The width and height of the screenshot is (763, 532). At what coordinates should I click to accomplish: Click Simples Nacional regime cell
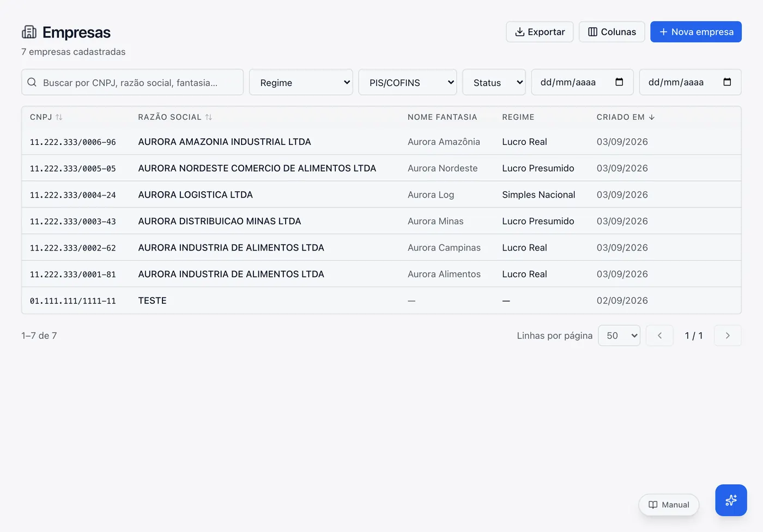point(538,194)
